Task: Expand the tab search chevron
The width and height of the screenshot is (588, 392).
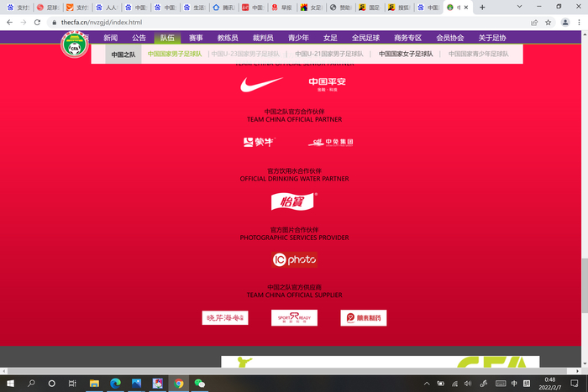Action: coord(519,7)
